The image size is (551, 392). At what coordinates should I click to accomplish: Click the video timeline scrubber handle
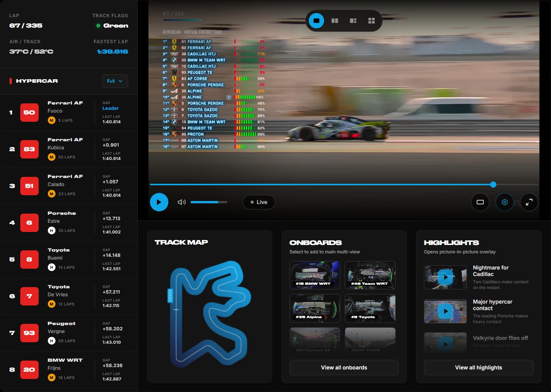493,185
